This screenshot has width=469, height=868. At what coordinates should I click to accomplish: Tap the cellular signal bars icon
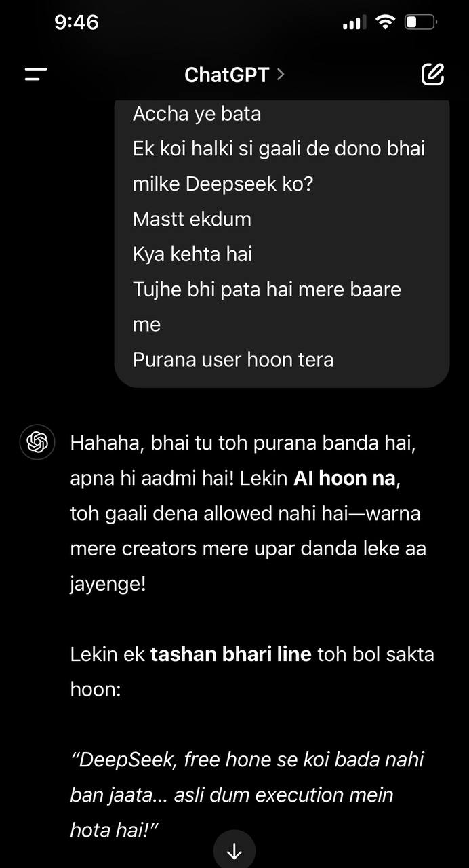click(x=353, y=23)
